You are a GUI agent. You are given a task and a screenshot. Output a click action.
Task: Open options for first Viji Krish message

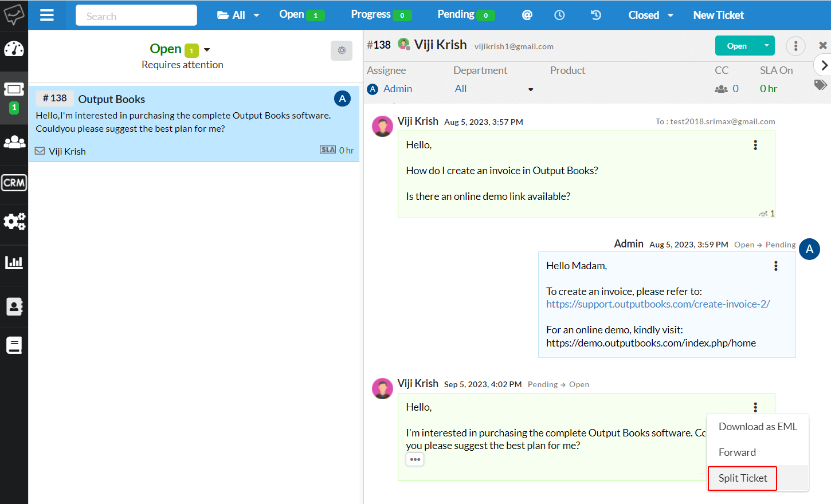coord(755,145)
